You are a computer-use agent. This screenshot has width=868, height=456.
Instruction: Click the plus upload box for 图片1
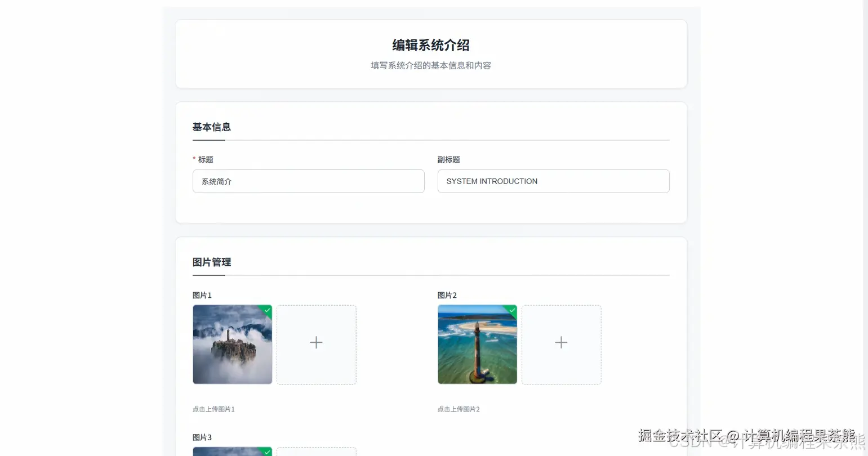pos(316,345)
